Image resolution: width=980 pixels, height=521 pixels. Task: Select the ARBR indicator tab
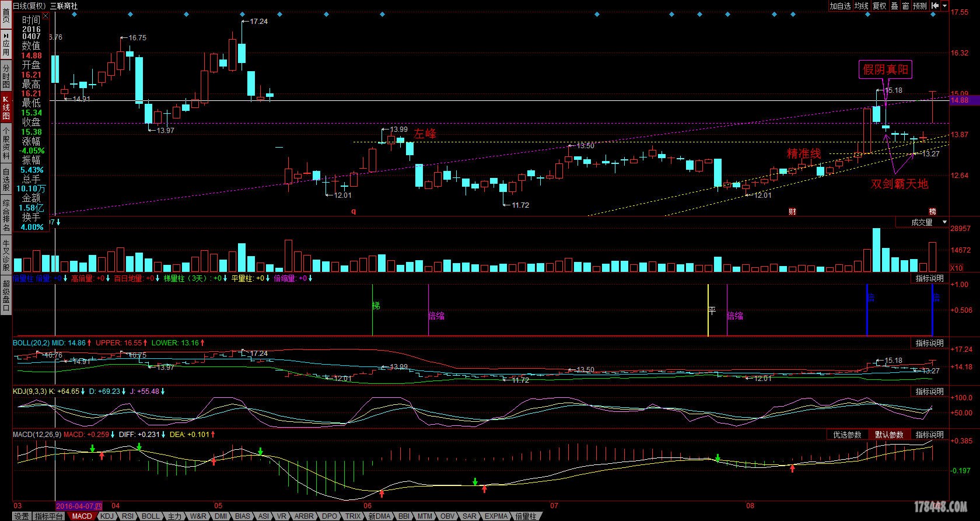304,516
